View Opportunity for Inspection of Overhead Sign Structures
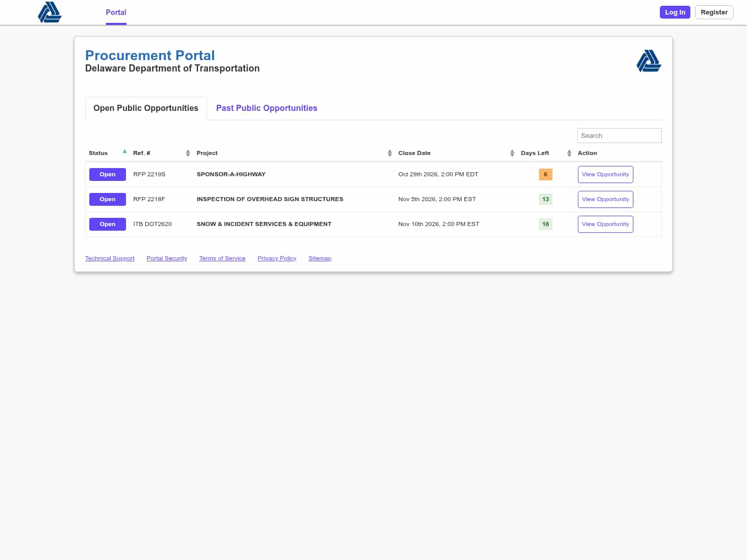 pyautogui.click(x=605, y=200)
